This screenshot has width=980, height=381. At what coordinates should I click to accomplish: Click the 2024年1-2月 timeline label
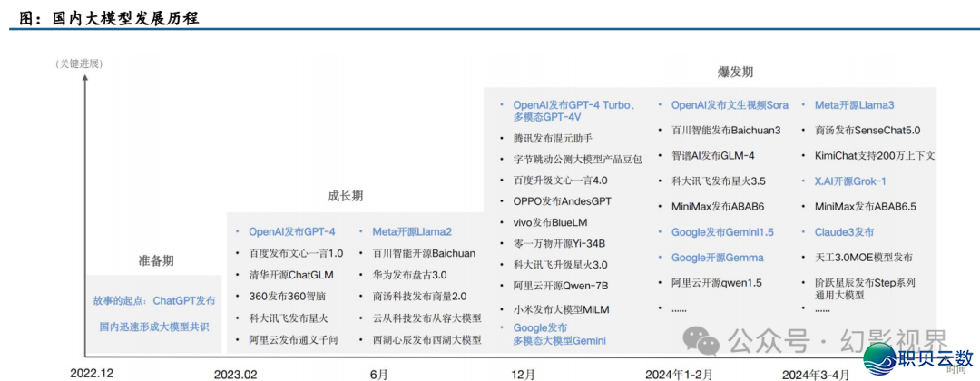coord(680,373)
